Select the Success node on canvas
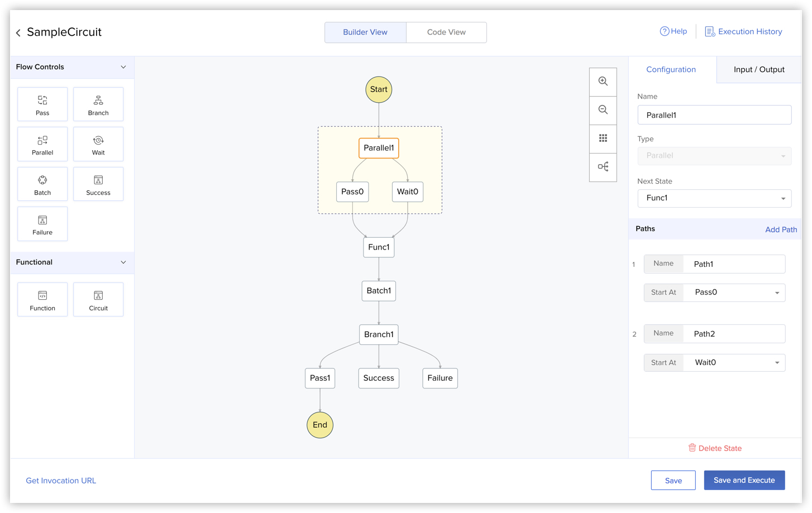The width and height of the screenshot is (812, 513). [x=379, y=378]
